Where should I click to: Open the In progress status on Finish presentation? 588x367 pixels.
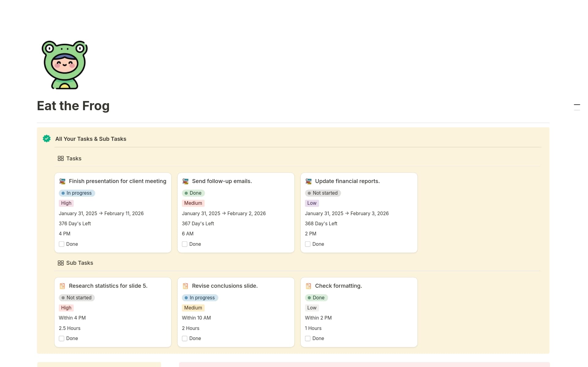77,193
